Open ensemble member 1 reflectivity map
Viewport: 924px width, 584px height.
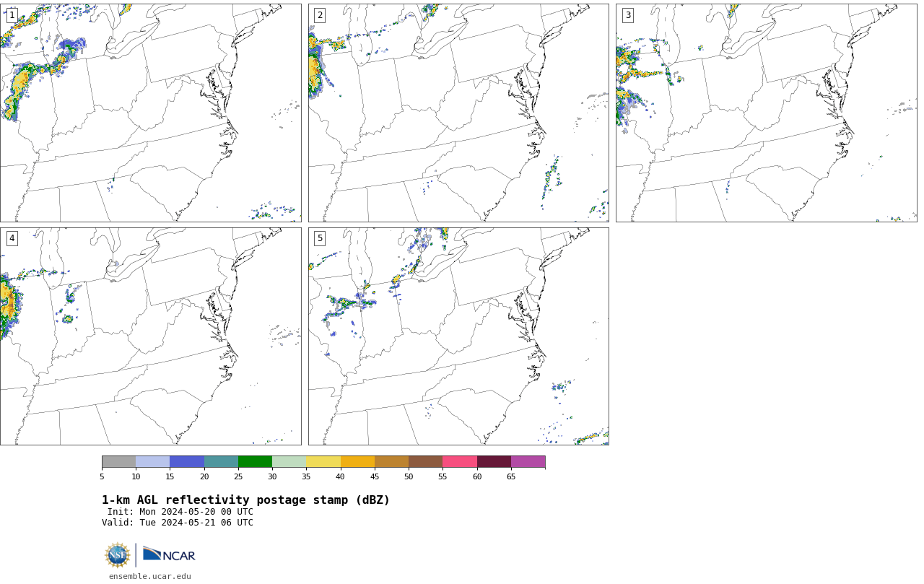[x=150, y=113]
